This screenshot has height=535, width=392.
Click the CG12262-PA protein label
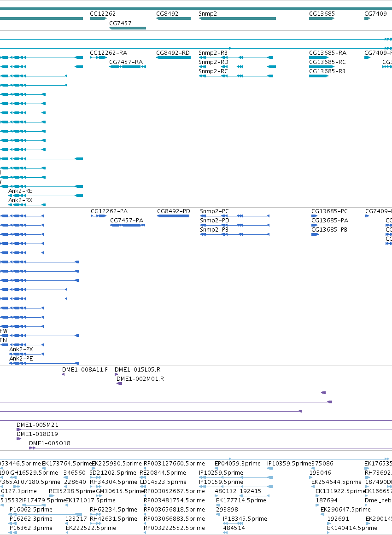pos(109,211)
